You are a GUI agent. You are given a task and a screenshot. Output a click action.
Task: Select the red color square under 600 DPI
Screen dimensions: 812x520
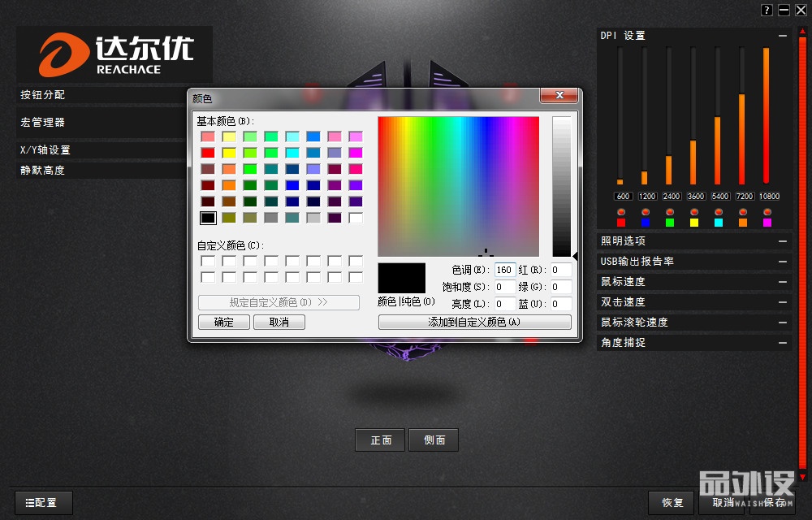[621, 222]
